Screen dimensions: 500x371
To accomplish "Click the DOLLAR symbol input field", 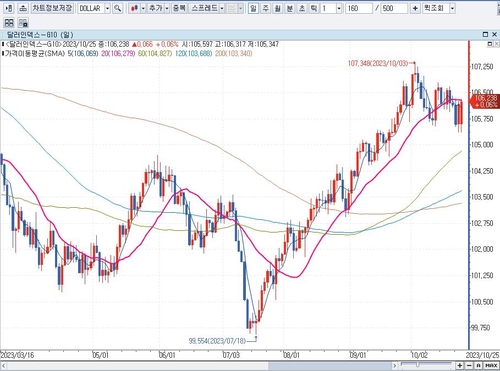I will (x=91, y=8).
